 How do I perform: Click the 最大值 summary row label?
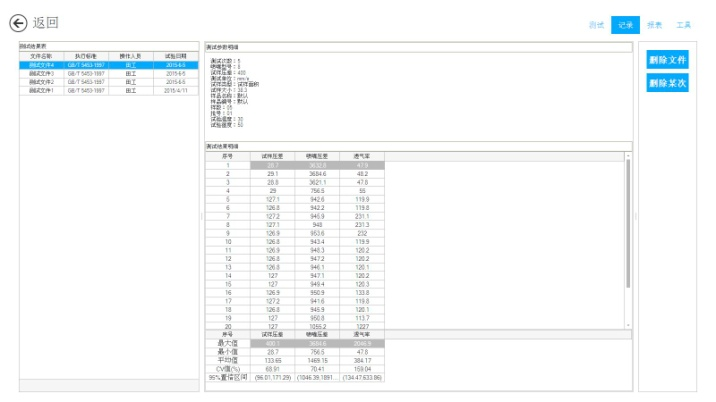[226, 343]
